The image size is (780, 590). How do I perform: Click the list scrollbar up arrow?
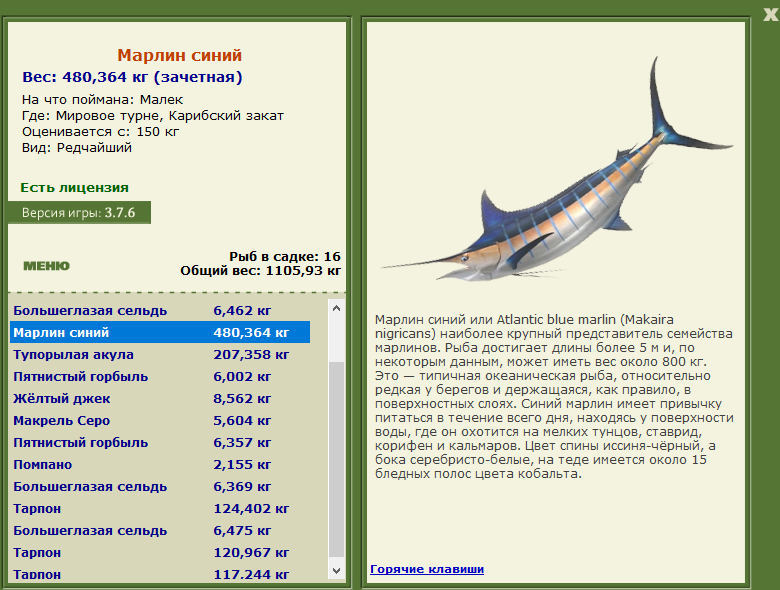[337, 308]
